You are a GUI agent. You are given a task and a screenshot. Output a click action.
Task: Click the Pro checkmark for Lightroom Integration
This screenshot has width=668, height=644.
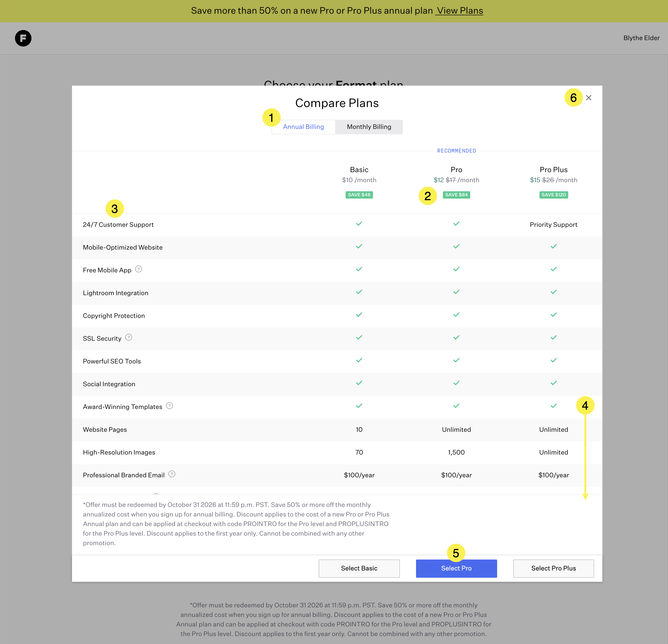pos(456,292)
